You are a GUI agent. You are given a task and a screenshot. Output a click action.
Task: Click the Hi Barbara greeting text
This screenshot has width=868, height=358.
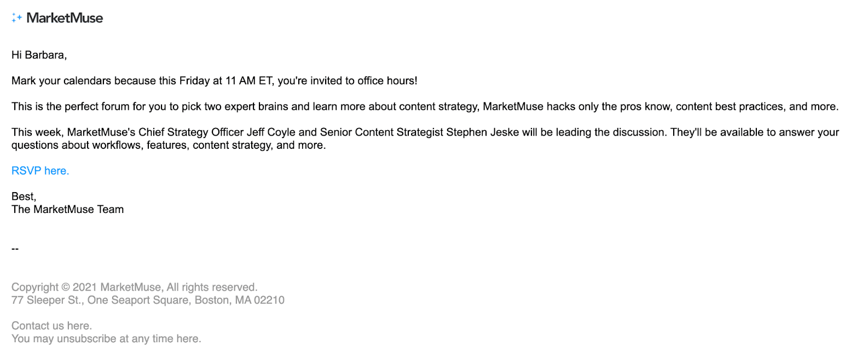pyautogui.click(x=39, y=55)
